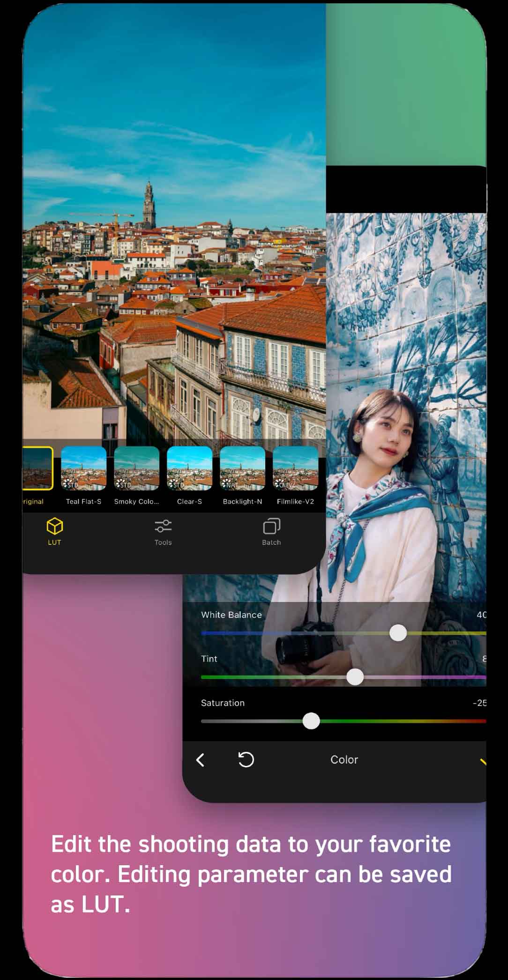Open the LUT cube tab
This screenshot has height=980, width=508.
click(54, 532)
